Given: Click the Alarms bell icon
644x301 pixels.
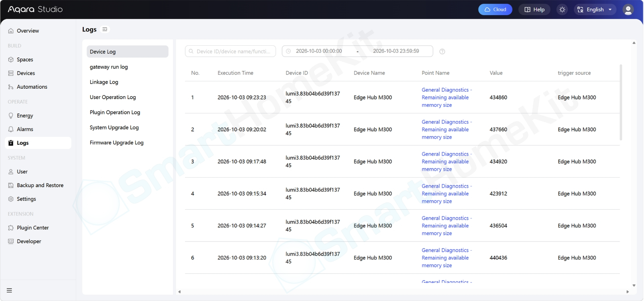Looking at the screenshot, I should click(11, 129).
